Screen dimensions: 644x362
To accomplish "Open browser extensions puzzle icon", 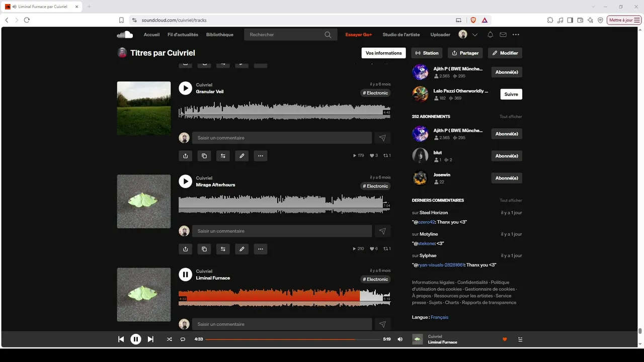I will (x=550, y=20).
